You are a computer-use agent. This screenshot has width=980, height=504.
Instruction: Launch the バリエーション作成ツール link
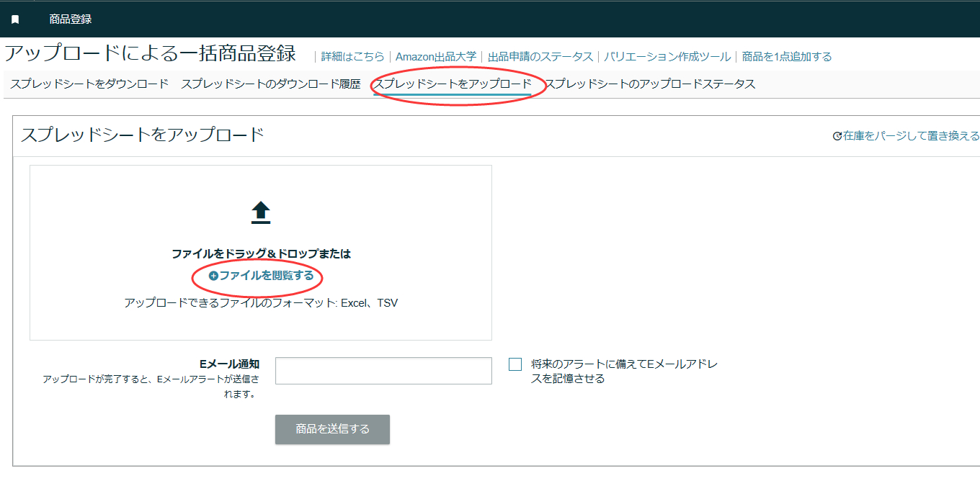(667, 57)
